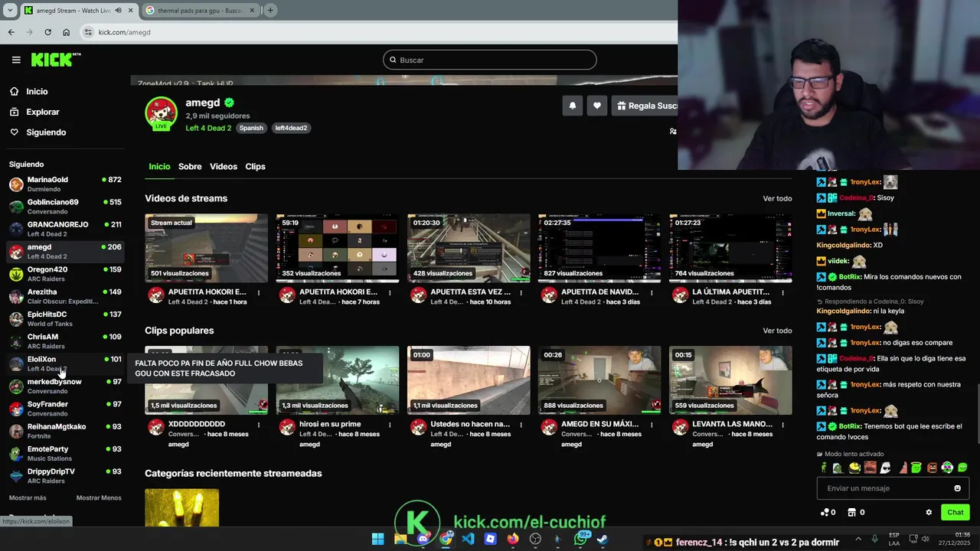Open DrippyDripTV channel in sidebar
The image size is (980, 551).
65,476
